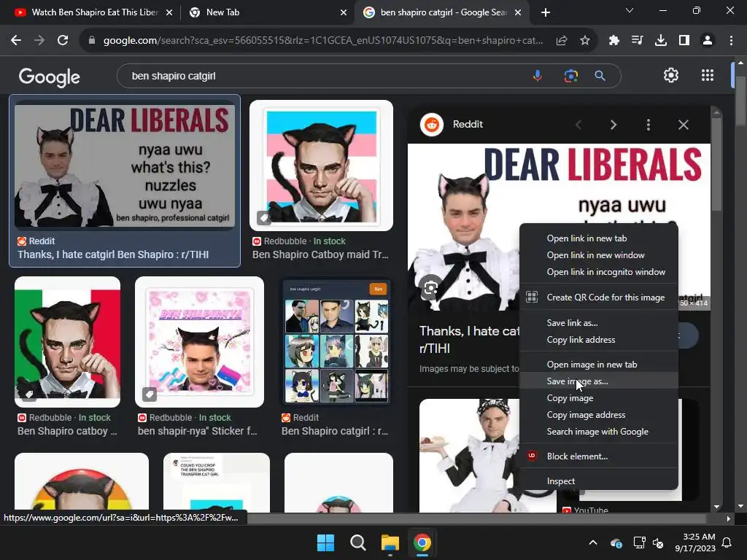Click the browser forward arrow

click(39, 41)
